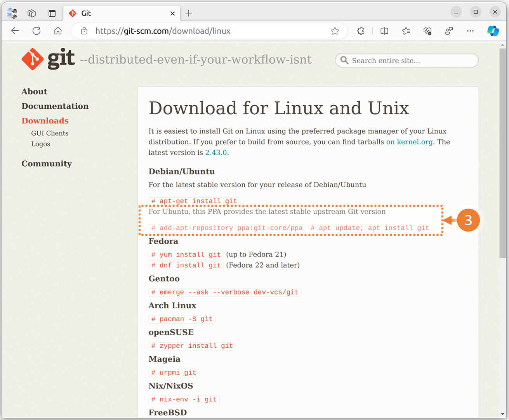Viewport: 509px width, 420px height.
Task: Click emerge --ask --verbose dev-vcs/git command
Action: [x=225, y=292]
